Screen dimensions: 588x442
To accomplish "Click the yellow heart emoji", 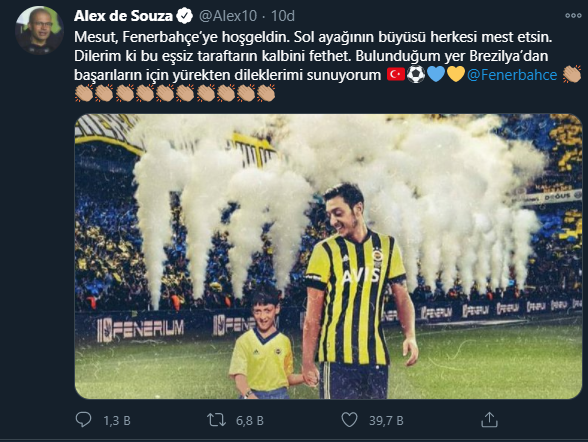I will [x=456, y=74].
